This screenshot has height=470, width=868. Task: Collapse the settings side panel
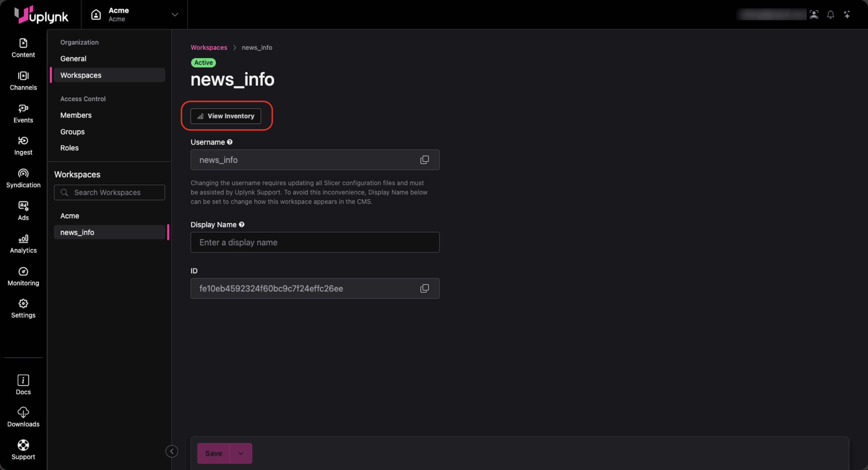(172, 451)
